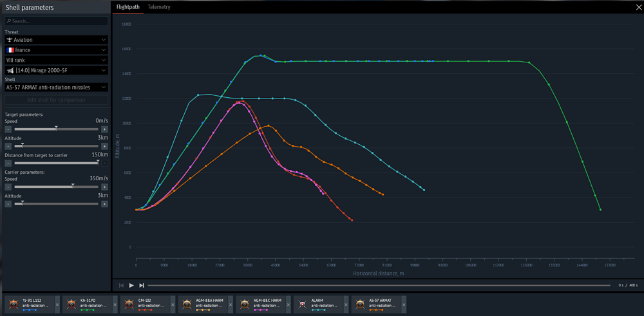This screenshot has width=644, height=316.
Task: Remove AGM-88A HARM from comparison
Action: tap(231, 304)
